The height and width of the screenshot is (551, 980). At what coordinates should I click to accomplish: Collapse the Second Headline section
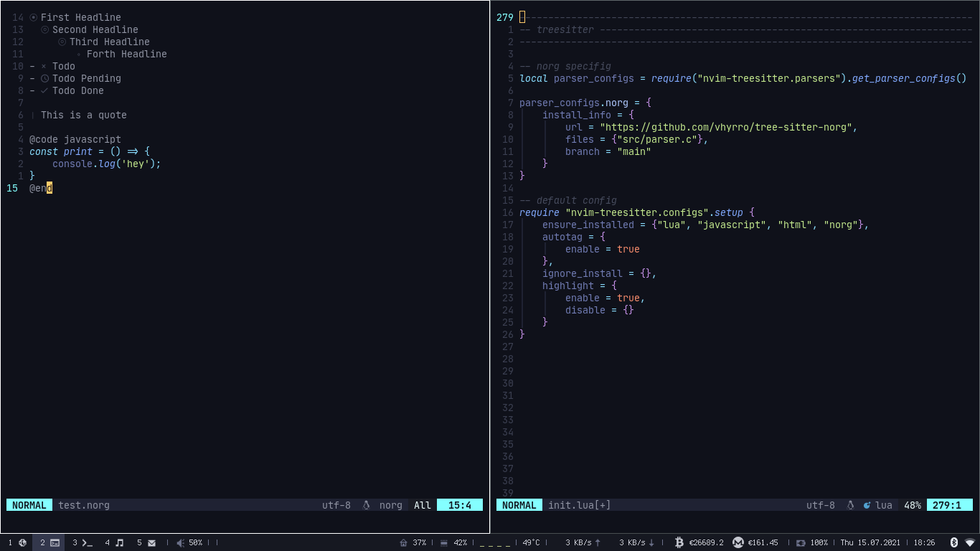click(44, 29)
